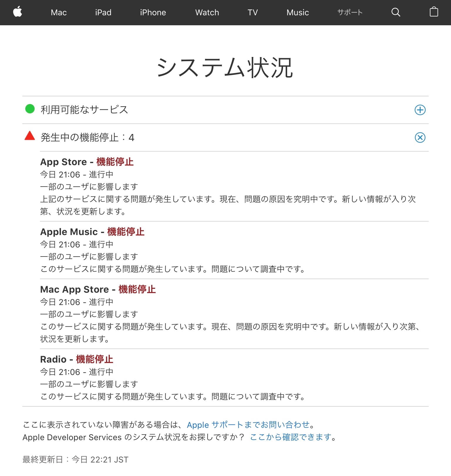Click 一部のユーザに影響します under App Store
The image size is (451, 476).
pyautogui.click(x=89, y=187)
